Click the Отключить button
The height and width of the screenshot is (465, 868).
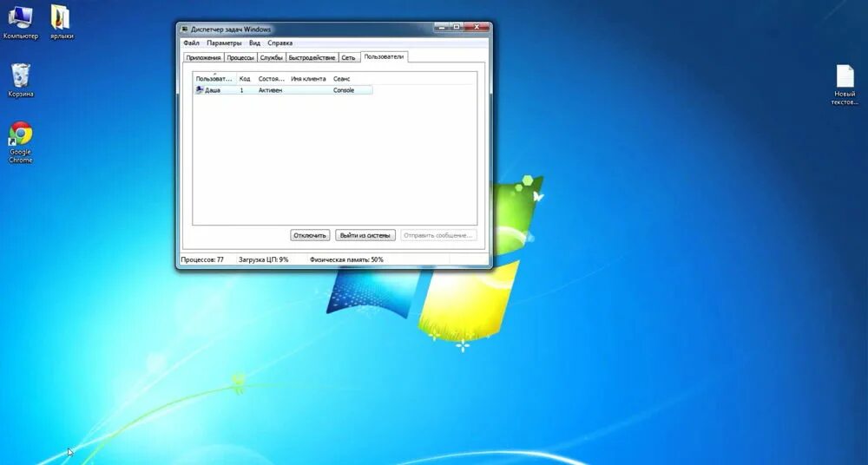[x=310, y=235]
